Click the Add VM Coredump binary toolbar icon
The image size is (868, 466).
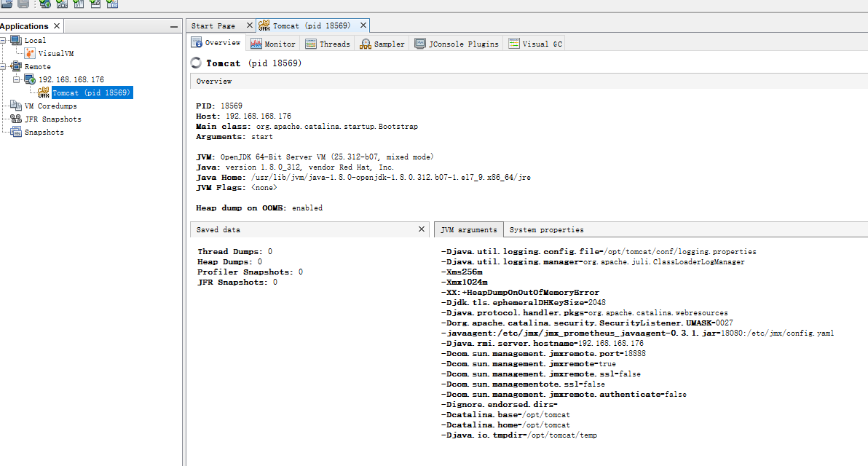[79, 4]
